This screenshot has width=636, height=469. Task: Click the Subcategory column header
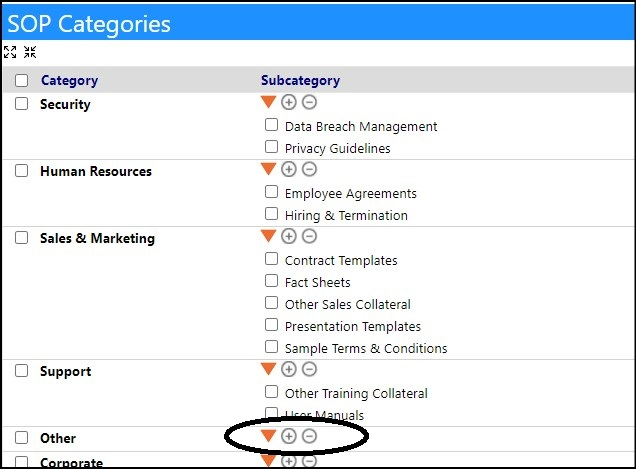click(x=301, y=80)
